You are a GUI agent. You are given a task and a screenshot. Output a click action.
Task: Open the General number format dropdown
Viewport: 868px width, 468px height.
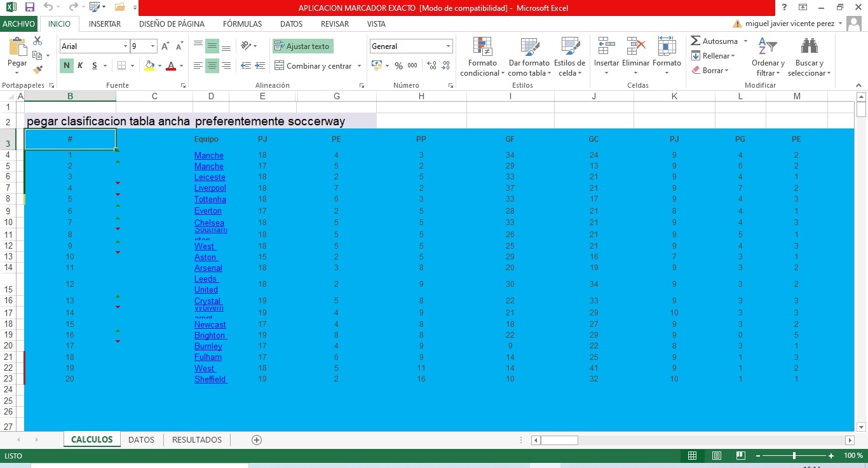(448, 46)
